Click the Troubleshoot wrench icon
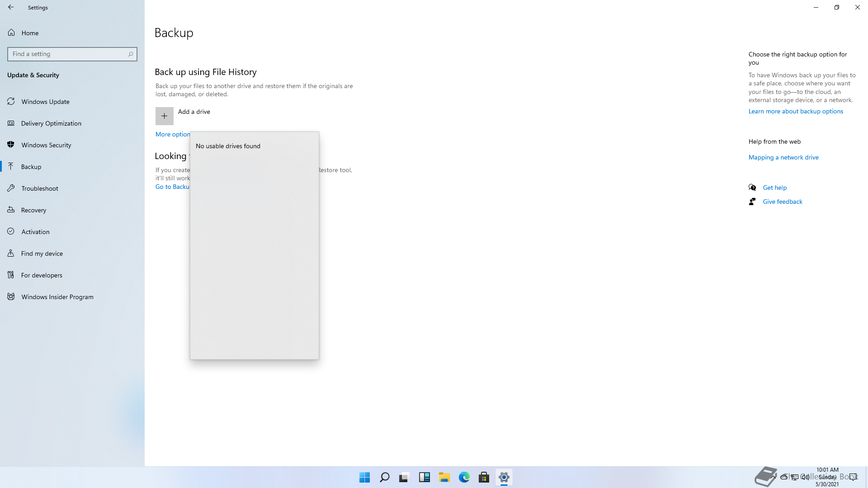This screenshot has width=868, height=488. [x=11, y=188]
